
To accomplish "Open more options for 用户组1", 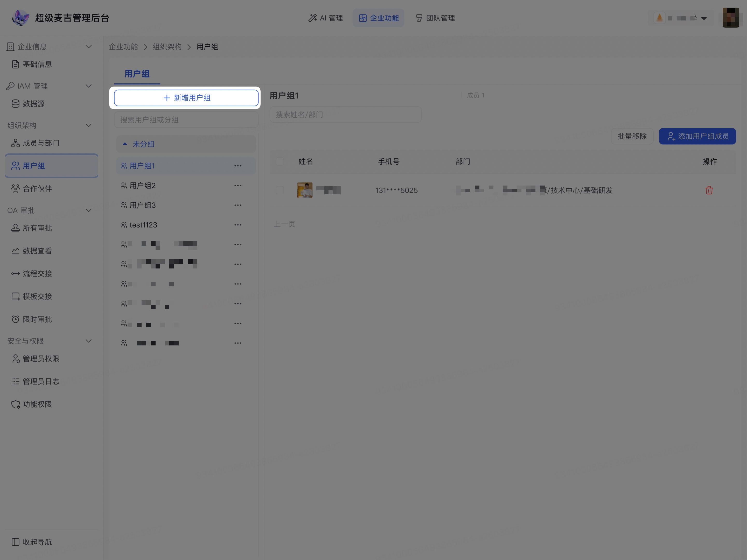I will pyautogui.click(x=238, y=166).
